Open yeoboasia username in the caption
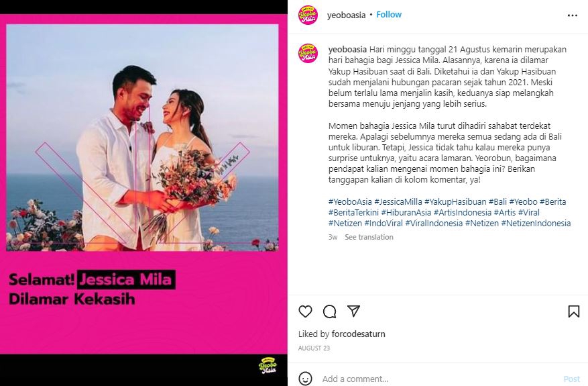 tap(347, 49)
